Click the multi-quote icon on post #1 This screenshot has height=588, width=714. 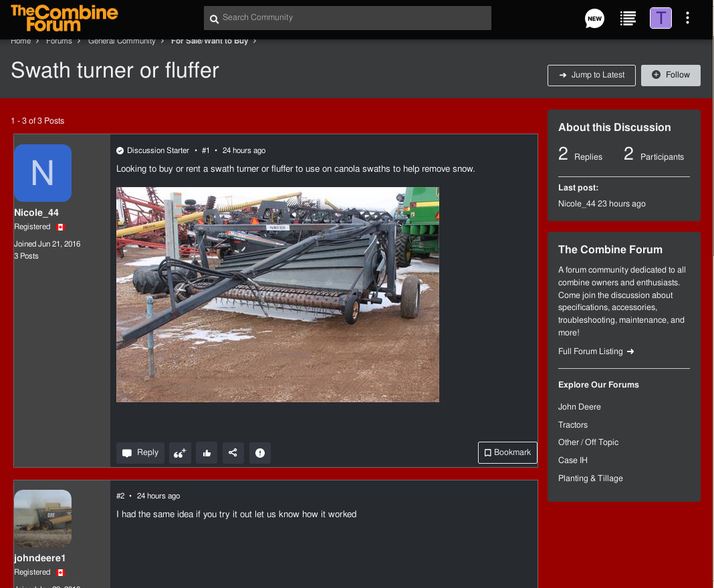180,453
